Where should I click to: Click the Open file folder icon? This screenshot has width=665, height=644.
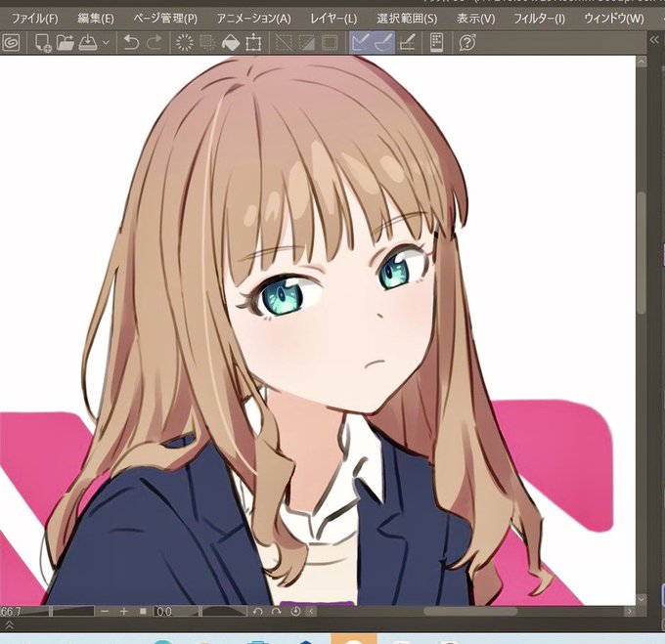(x=66, y=43)
